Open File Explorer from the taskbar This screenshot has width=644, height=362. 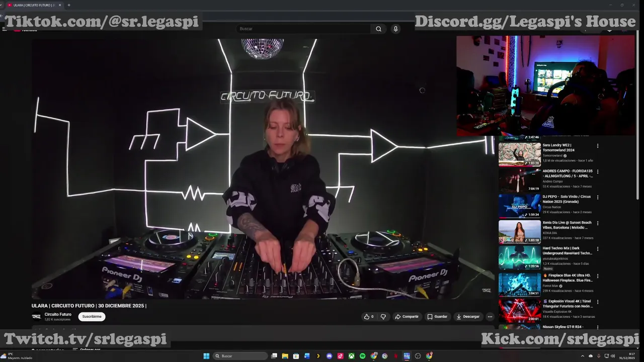tap(285, 356)
